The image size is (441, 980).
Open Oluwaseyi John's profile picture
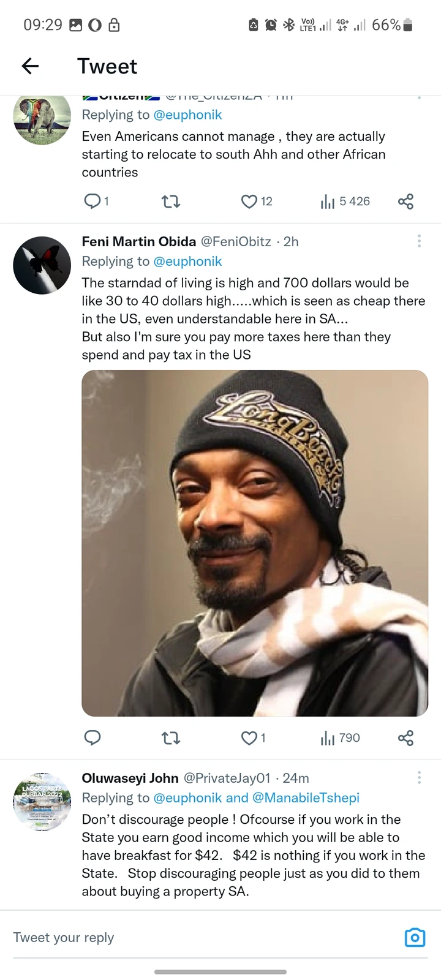tap(42, 802)
